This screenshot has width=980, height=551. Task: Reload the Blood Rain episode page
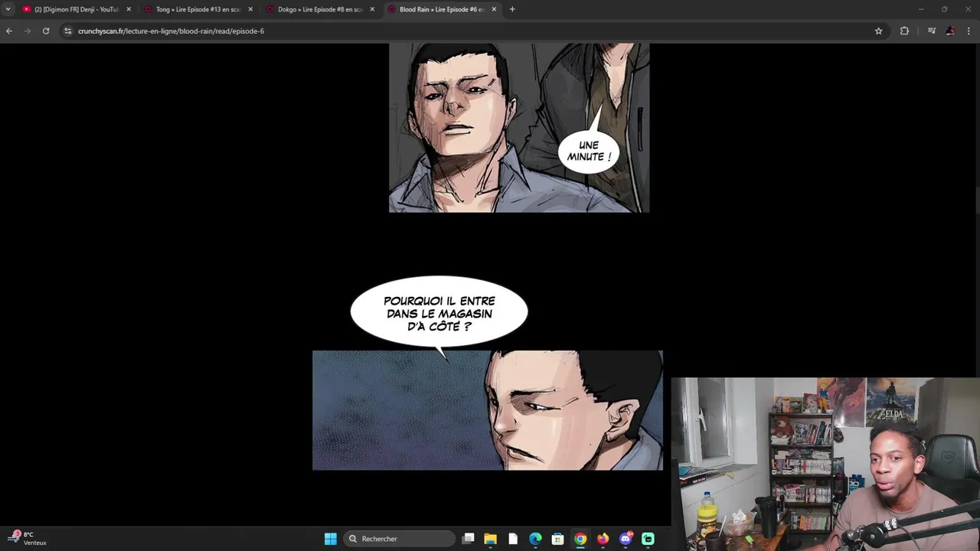[46, 31]
